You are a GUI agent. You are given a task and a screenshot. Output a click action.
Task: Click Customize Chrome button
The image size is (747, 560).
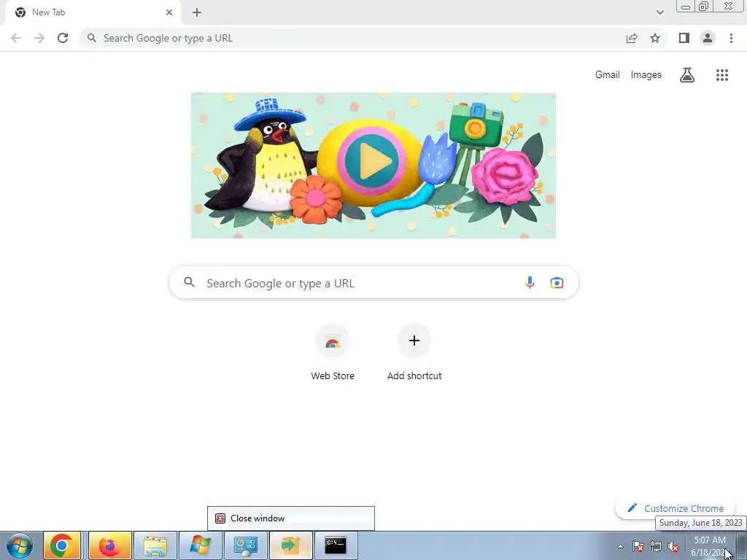coord(675,508)
